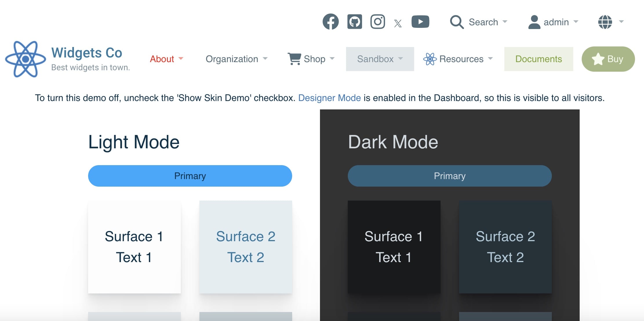The height and width of the screenshot is (321, 644).
Task: Click the Light Mode Surface 1 card
Action: (134, 247)
